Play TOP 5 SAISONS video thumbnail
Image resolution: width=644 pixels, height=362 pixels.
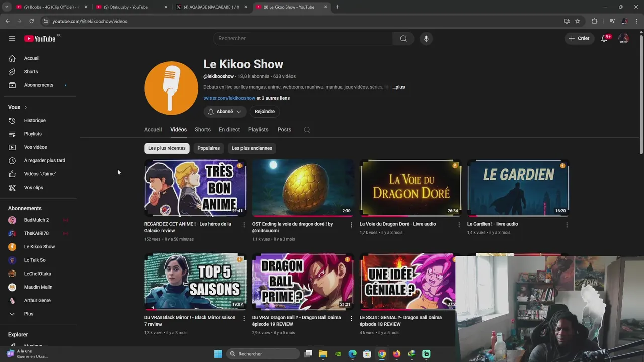195,282
